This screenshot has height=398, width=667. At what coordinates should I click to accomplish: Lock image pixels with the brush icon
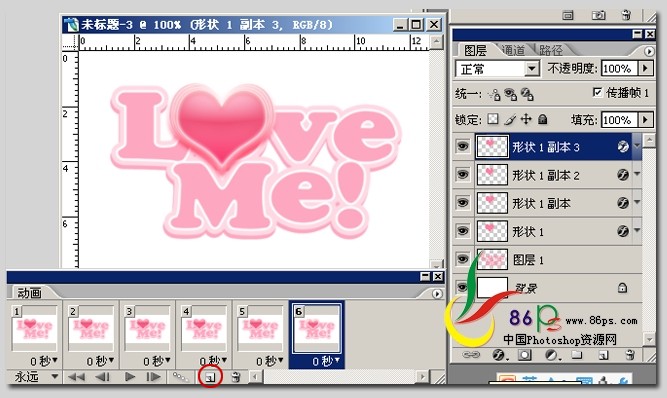pos(510,119)
